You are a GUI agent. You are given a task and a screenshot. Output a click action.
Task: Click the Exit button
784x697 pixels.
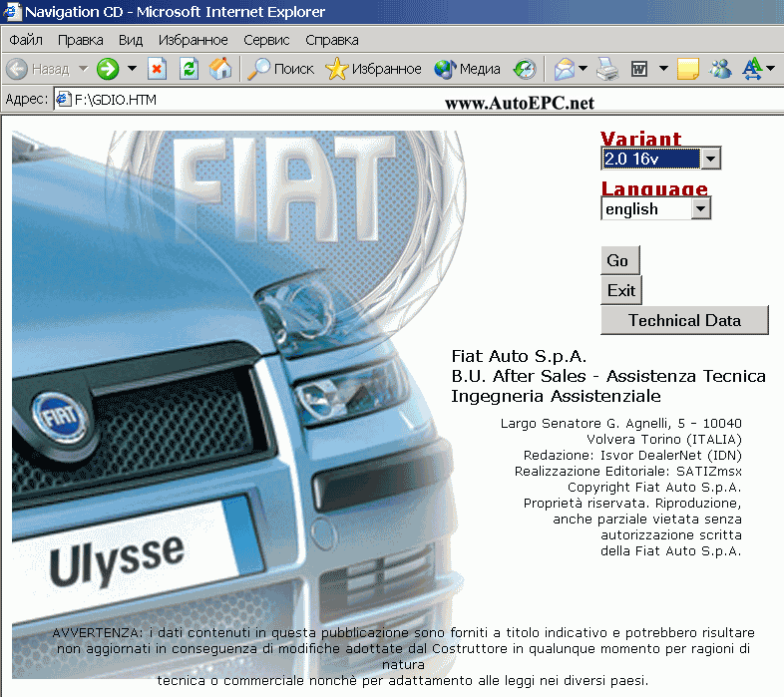click(621, 290)
